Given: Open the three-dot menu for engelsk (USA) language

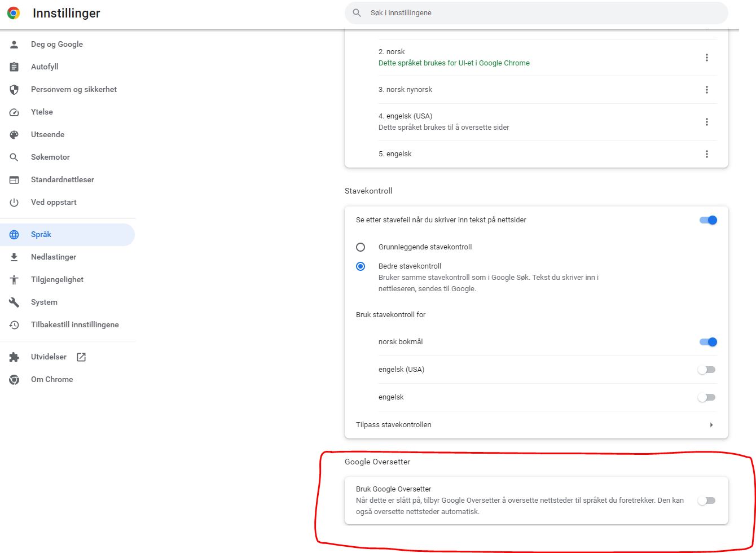Looking at the screenshot, I should click(706, 122).
